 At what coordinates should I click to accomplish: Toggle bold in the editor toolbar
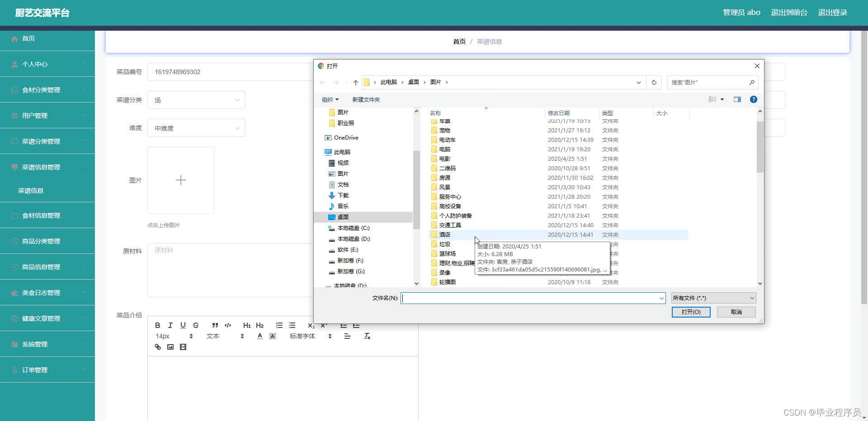(x=157, y=325)
